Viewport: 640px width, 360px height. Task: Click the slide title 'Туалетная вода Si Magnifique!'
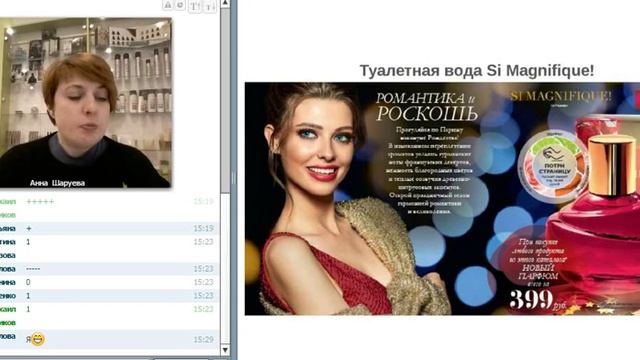[477, 71]
